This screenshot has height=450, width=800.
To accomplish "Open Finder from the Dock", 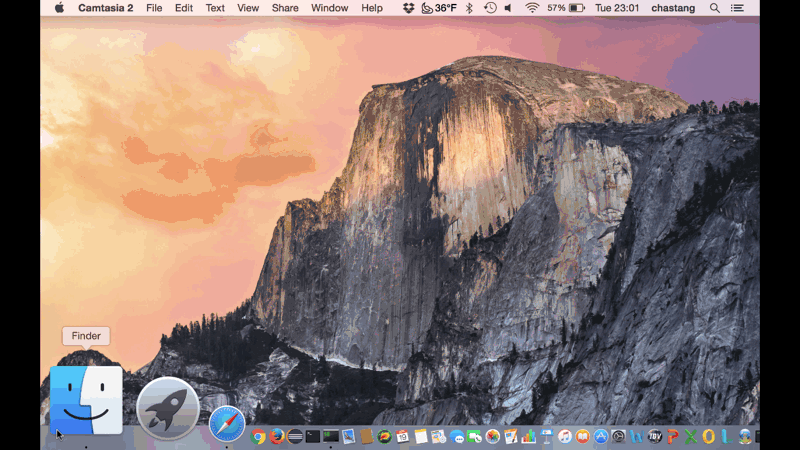I will tap(86, 401).
